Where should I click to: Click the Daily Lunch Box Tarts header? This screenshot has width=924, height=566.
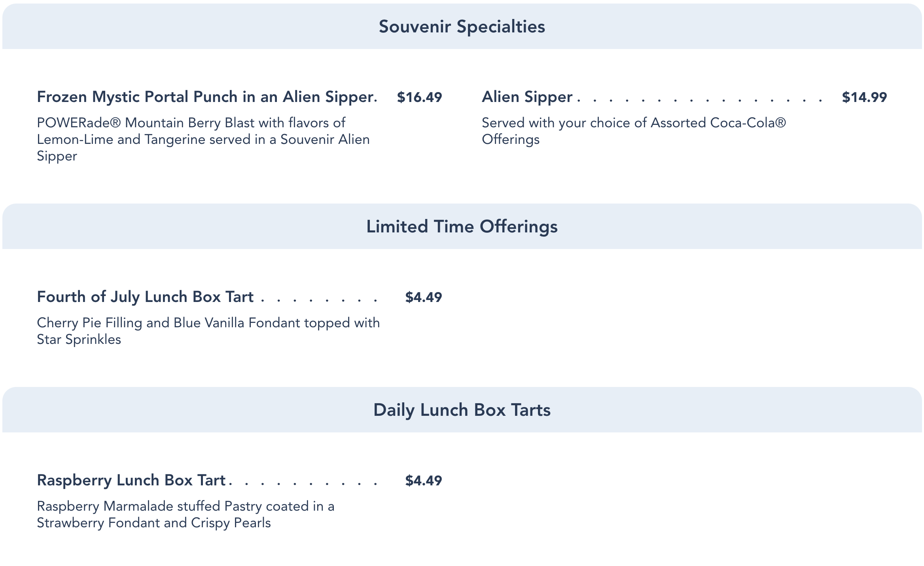click(462, 410)
